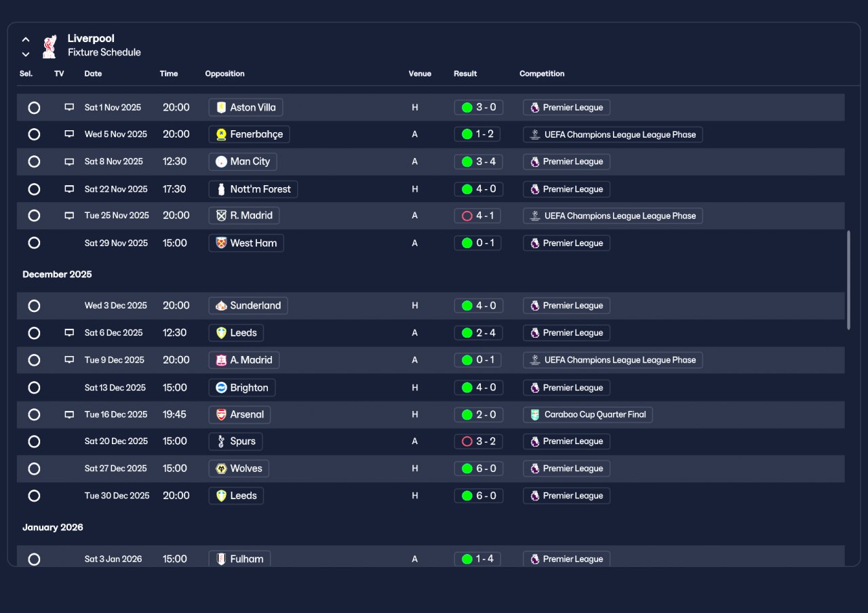Click the Brighton club badge
Image resolution: width=868 pixels, height=613 pixels.
click(221, 388)
